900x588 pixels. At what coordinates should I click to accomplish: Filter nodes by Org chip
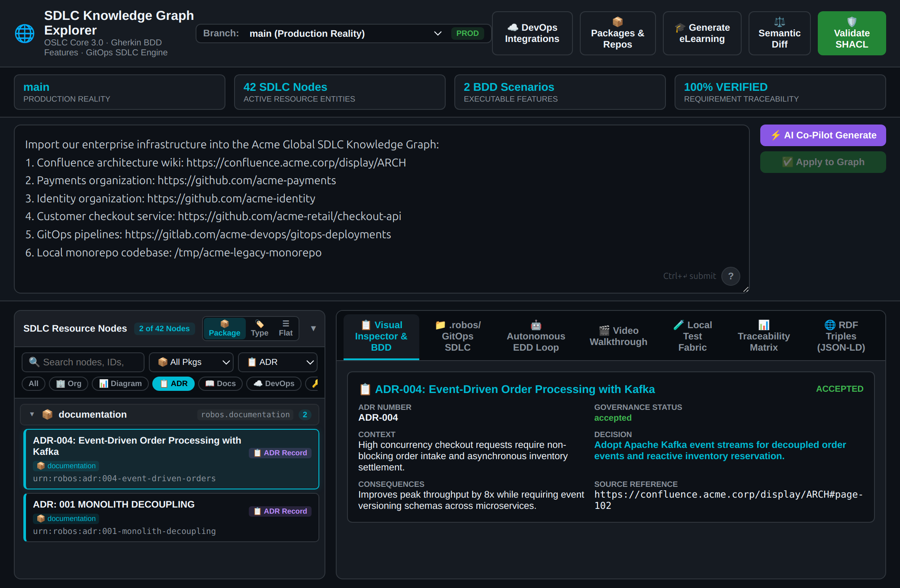click(68, 383)
